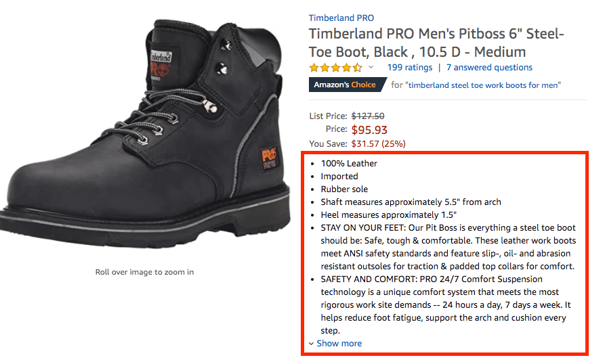Click the star rating icons
This screenshot has height=364, width=605.
[335, 68]
